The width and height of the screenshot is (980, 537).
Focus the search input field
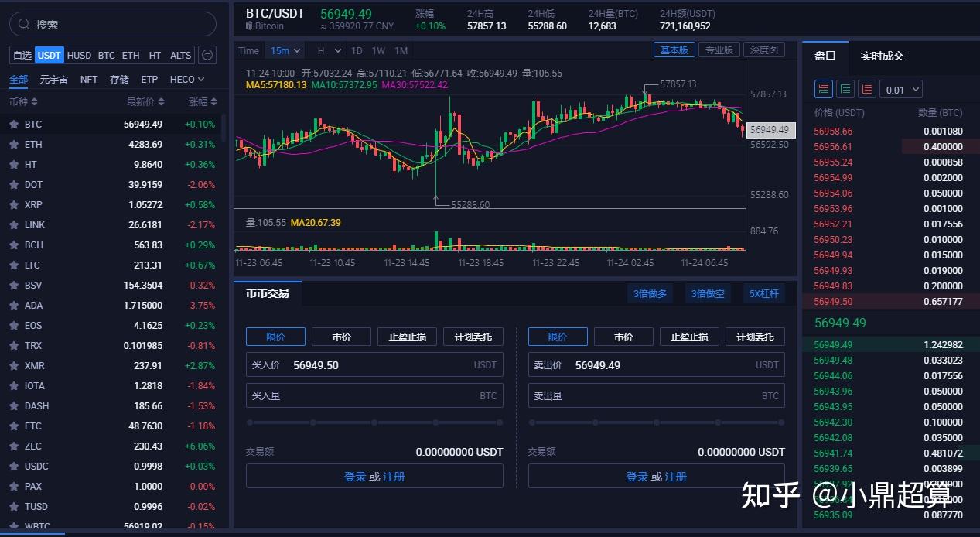(113, 24)
